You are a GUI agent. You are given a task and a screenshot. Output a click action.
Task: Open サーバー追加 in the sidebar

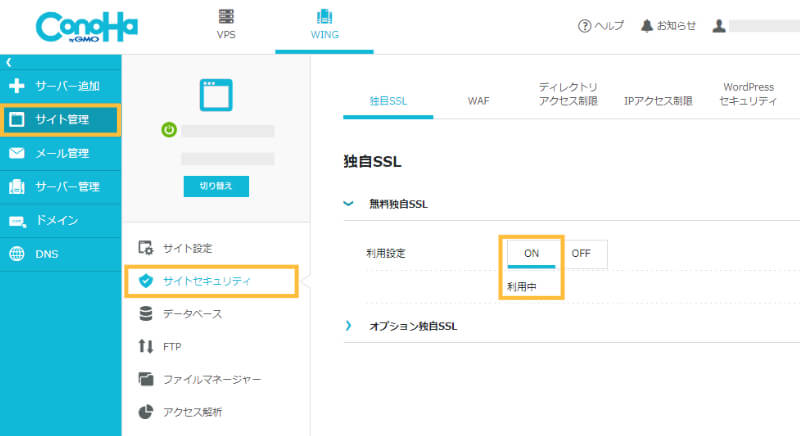61,86
